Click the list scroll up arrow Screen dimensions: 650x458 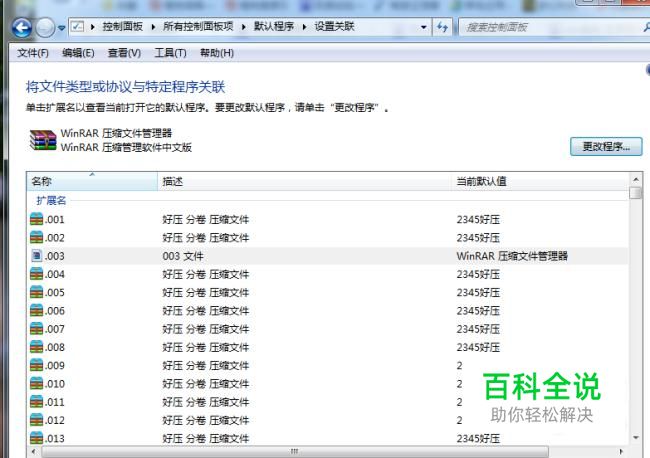(x=636, y=179)
